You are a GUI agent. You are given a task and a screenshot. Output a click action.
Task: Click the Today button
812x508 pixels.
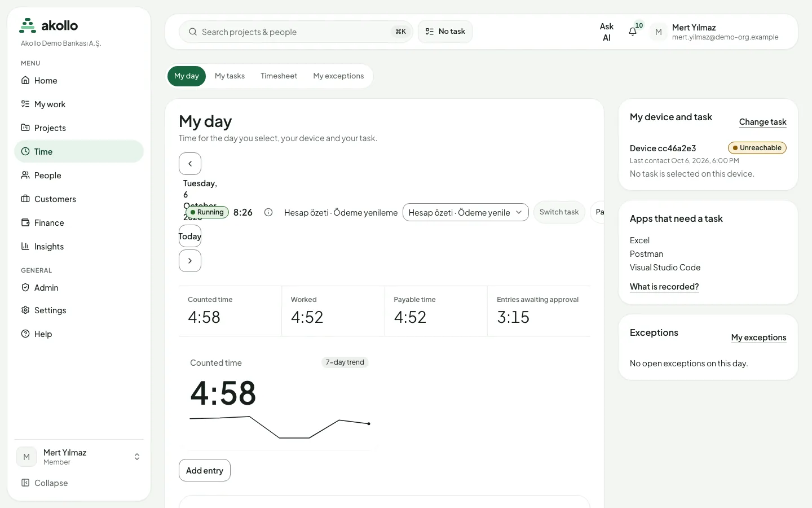coord(190,237)
